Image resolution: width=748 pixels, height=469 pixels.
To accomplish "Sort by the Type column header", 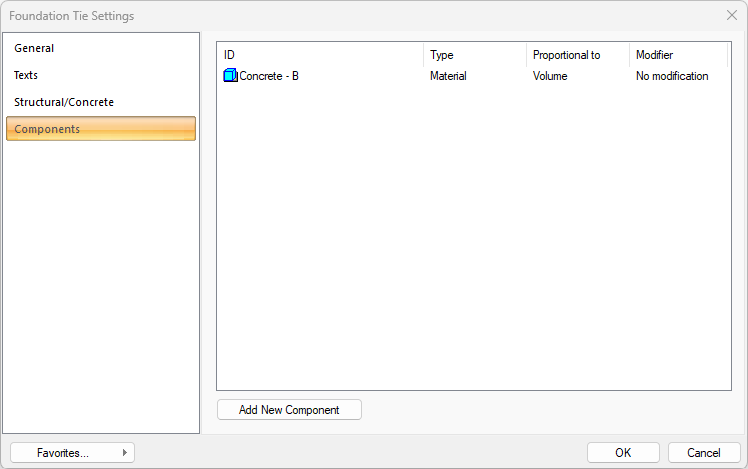I will click(474, 55).
